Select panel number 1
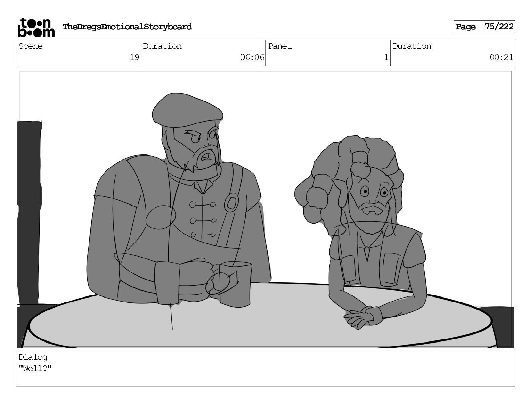Screen dimensions: 532x411 (x=386, y=57)
